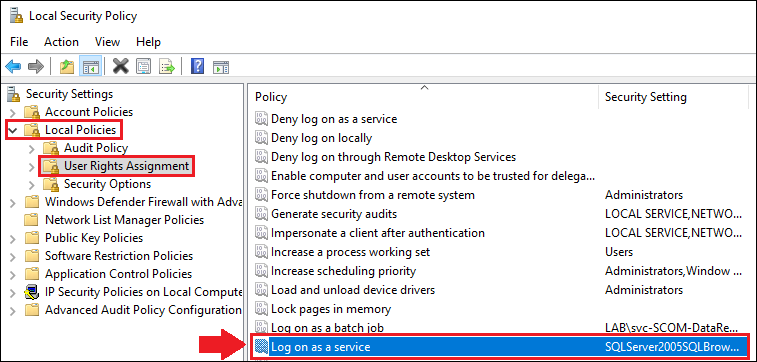
Task: Click the icon beside Log on as a batch job
Action: [261, 328]
